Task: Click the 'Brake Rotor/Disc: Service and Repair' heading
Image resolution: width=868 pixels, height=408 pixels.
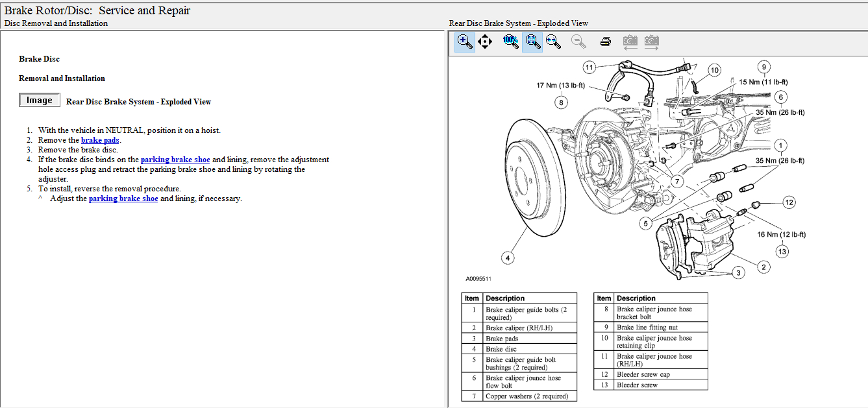Action: [98, 10]
